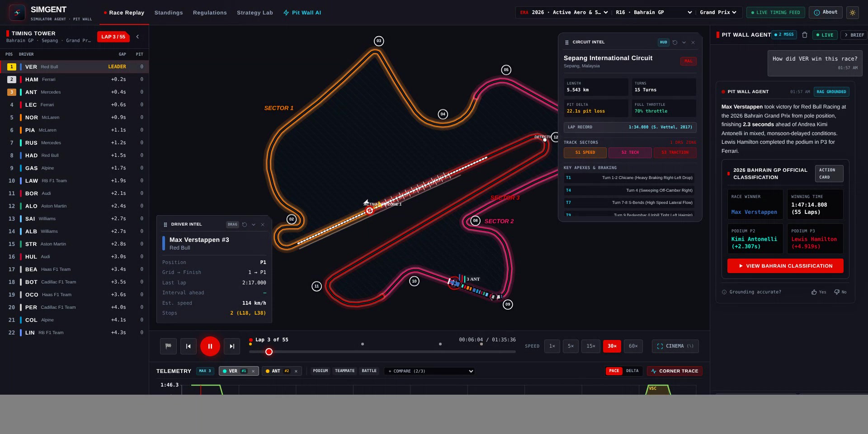Close the Driver Intel panel
Screen dimensions: 868x434
click(263, 224)
